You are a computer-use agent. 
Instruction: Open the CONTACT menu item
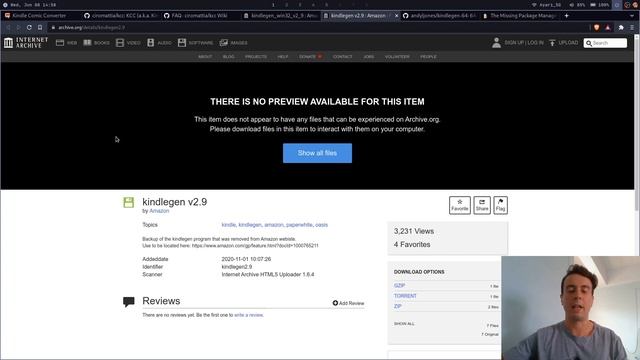[342, 57]
